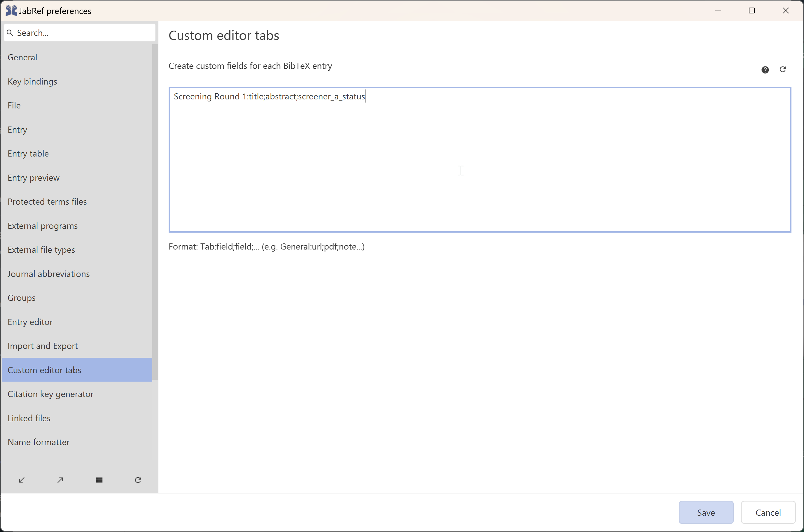Select the File preferences section
The height and width of the screenshot is (532, 804).
click(77, 106)
